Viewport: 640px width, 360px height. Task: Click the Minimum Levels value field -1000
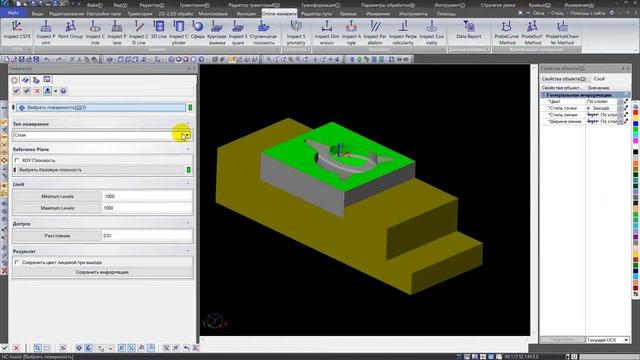147,196
